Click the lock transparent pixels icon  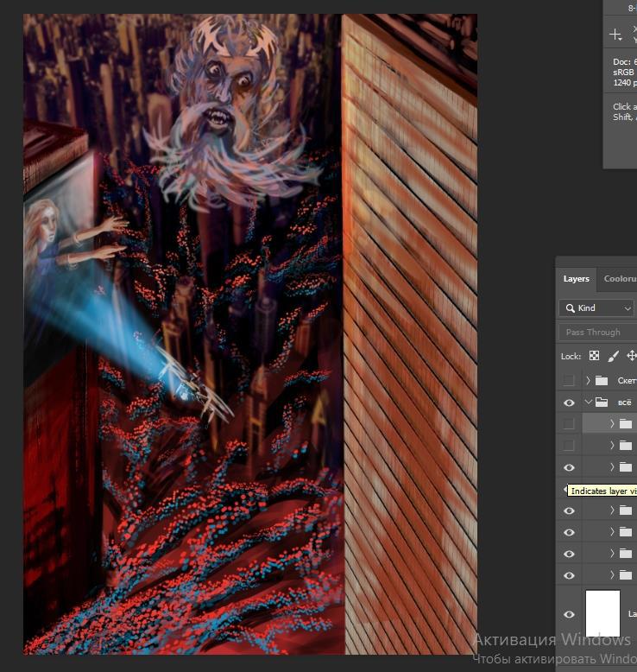[594, 355]
